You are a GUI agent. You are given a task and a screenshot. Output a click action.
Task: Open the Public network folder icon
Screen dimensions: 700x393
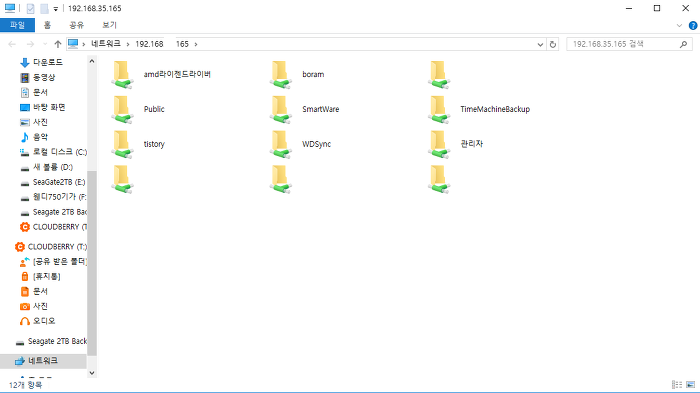[x=122, y=109]
